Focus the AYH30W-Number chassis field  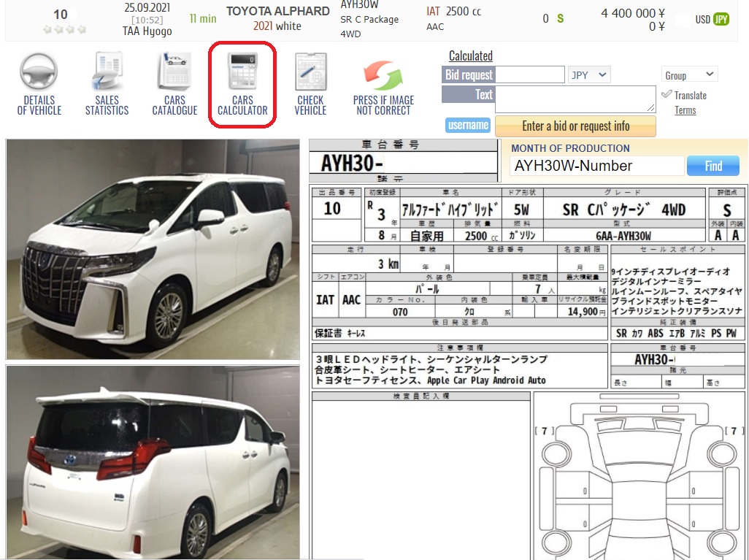pos(596,166)
